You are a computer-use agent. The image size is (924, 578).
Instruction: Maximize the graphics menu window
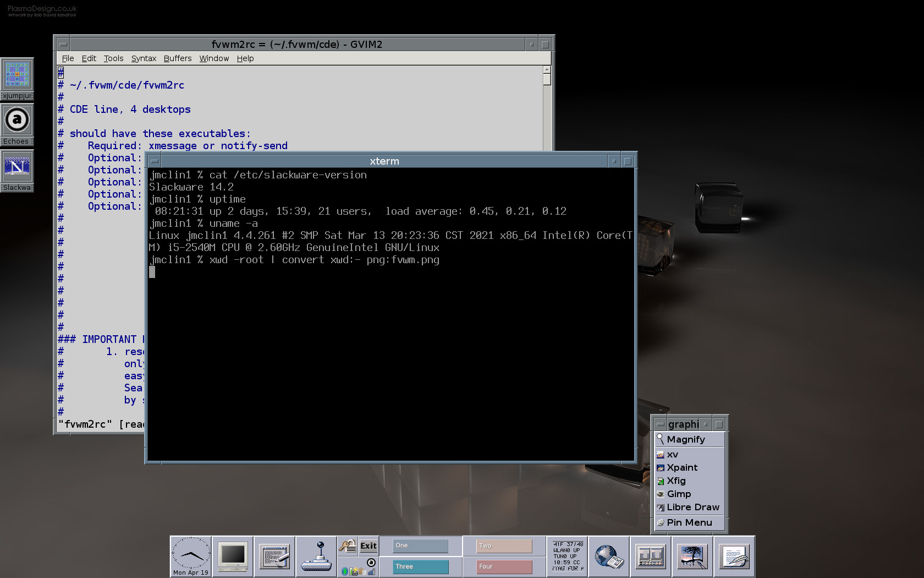(x=719, y=424)
